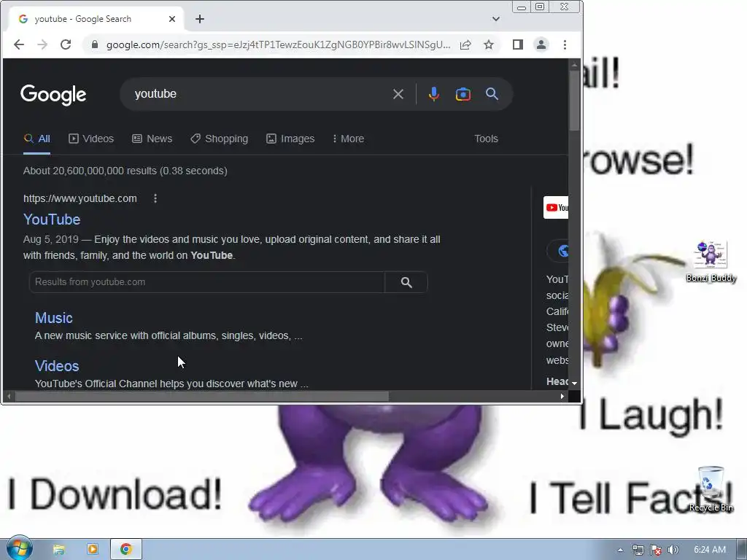The height and width of the screenshot is (560, 747).
Task: Click the 6:24 AM clock
Action: click(x=709, y=550)
